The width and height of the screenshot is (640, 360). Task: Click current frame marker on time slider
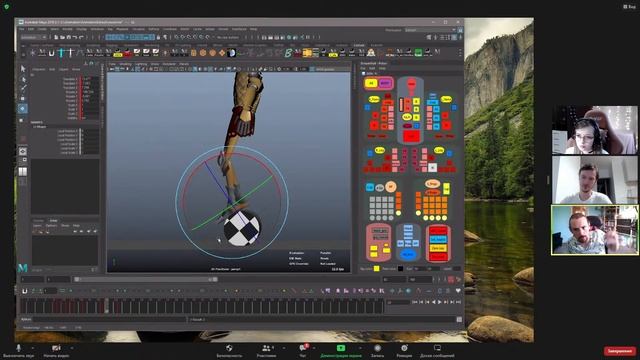[x=107, y=306]
